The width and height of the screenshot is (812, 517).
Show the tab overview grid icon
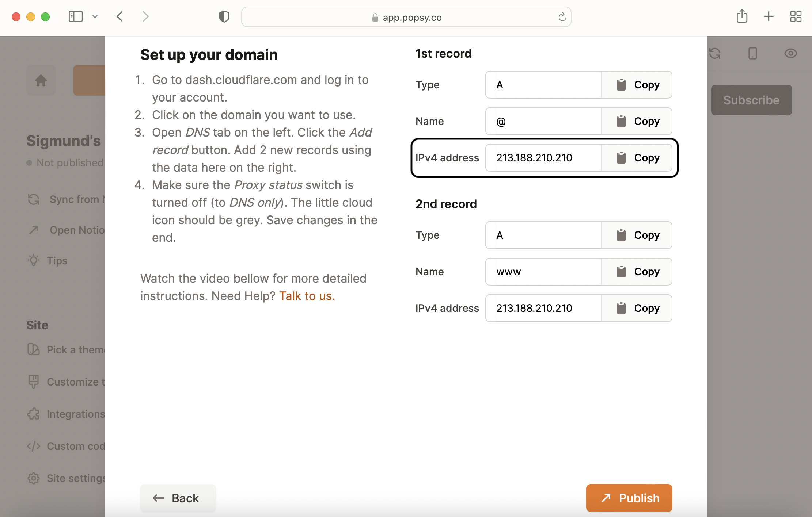pos(796,16)
